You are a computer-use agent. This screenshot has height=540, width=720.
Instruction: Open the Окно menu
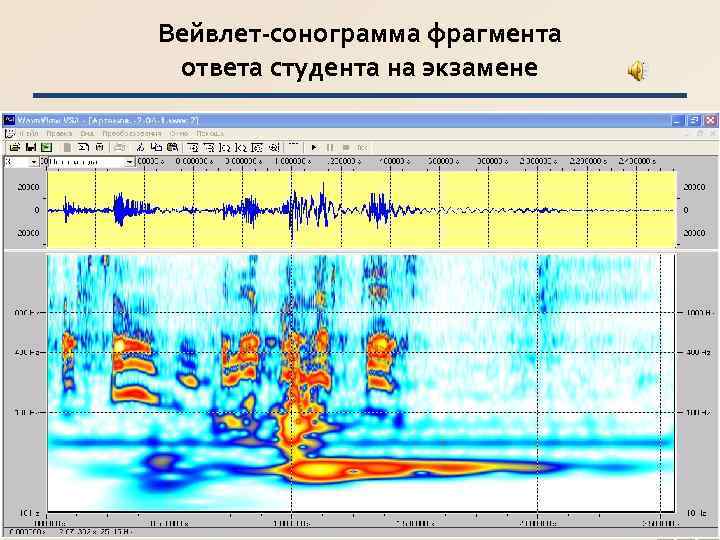[179, 134]
